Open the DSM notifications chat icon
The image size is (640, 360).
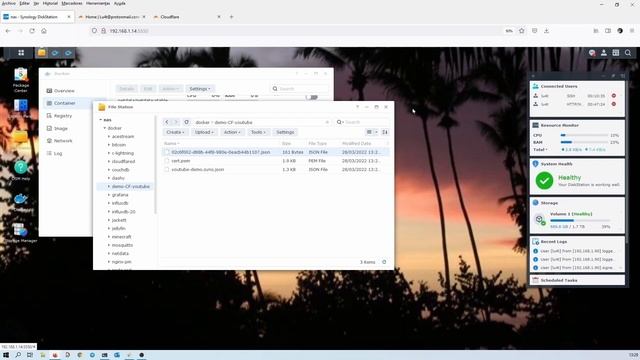click(x=592, y=53)
